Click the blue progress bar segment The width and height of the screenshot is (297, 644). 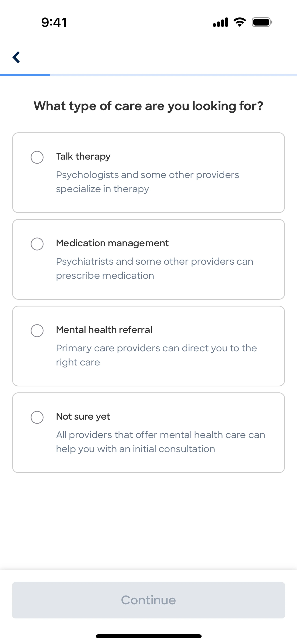[x=25, y=75]
